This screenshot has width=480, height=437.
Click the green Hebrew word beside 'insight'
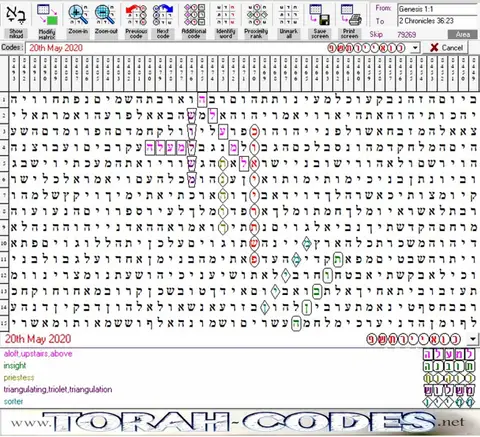449,366
